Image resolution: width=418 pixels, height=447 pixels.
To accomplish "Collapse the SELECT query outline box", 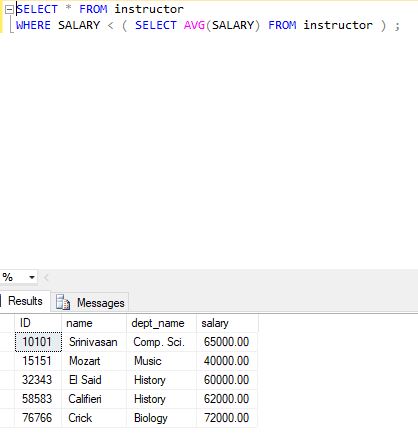I will [9, 10].
